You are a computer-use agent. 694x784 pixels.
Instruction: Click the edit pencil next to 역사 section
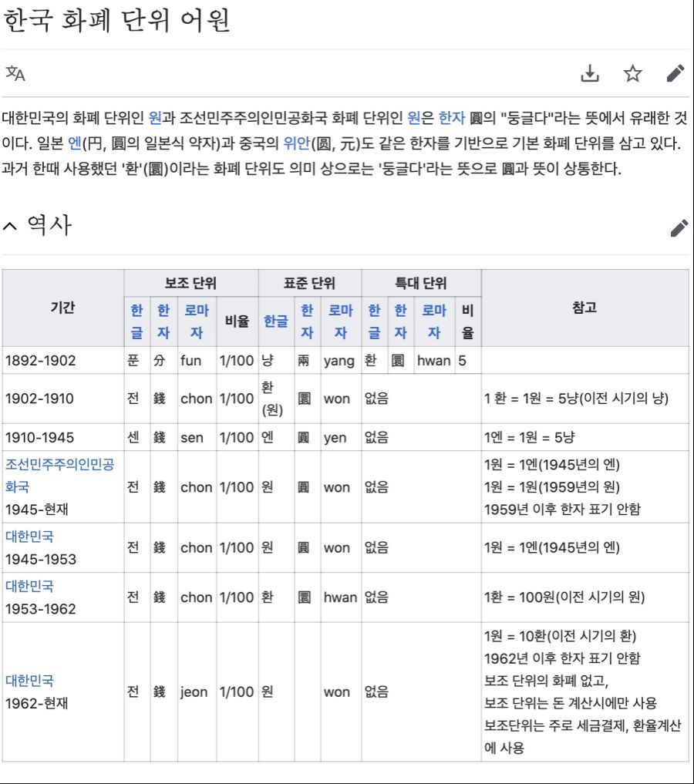(x=679, y=227)
